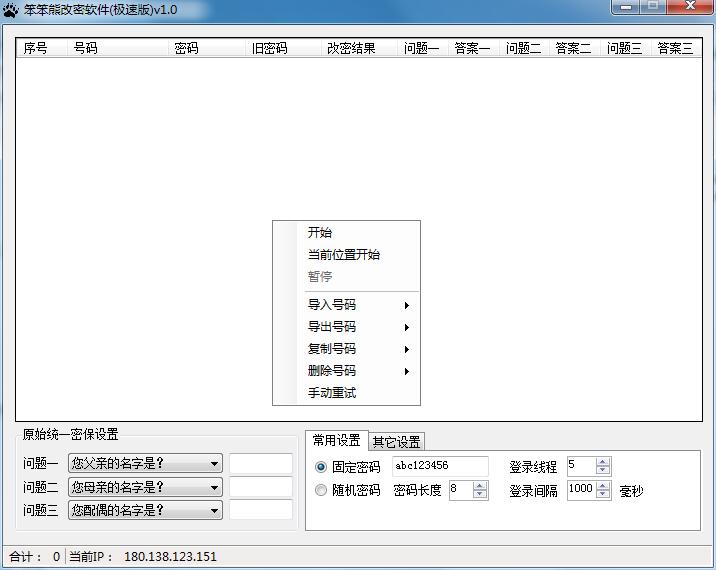
Task: Switch to the 其它设置 tab
Action: 396,442
